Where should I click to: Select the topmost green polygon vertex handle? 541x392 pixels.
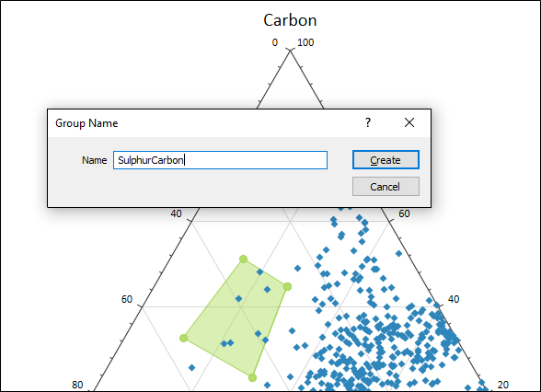(243, 259)
